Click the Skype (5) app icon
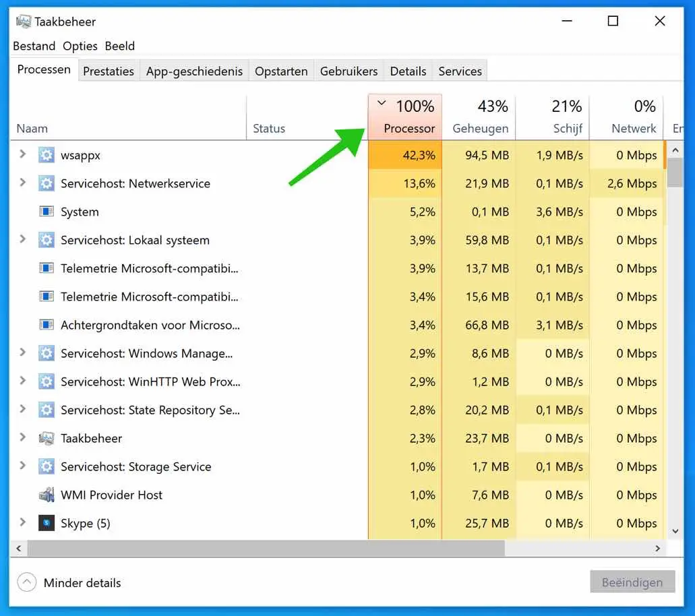 [x=46, y=523]
